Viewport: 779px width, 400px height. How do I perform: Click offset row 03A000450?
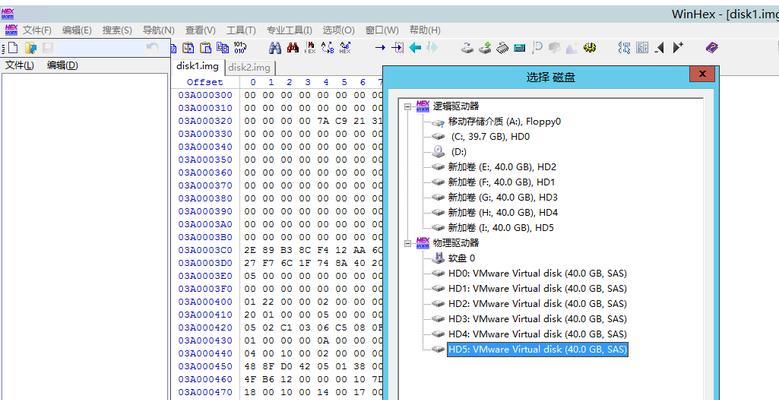pyautogui.click(x=205, y=366)
